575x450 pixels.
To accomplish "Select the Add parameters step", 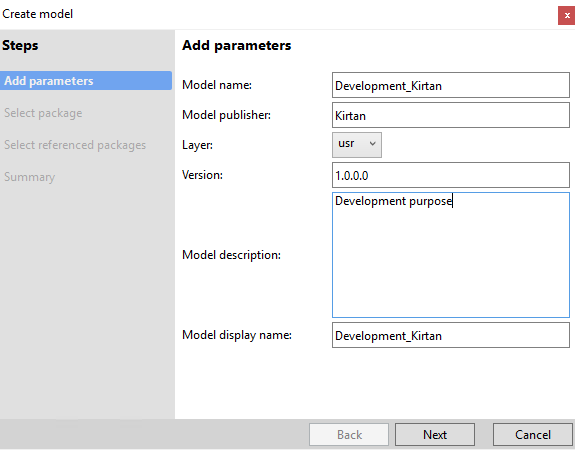I will [x=86, y=81].
